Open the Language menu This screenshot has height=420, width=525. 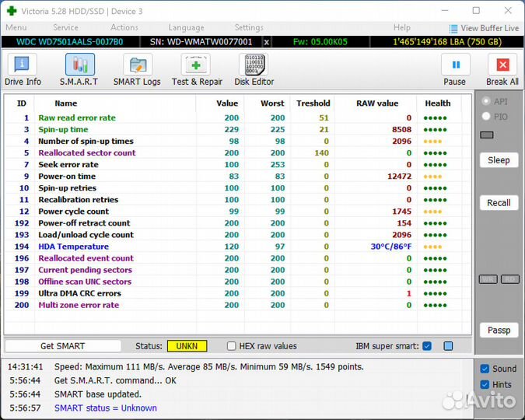pyautogui.click(x=186, y=28)
